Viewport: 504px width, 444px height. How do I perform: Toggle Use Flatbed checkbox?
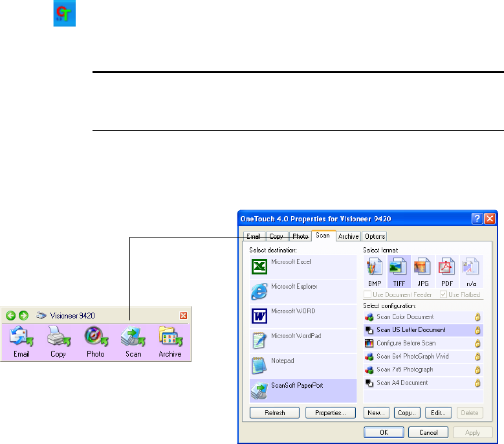tap(443, 294)
